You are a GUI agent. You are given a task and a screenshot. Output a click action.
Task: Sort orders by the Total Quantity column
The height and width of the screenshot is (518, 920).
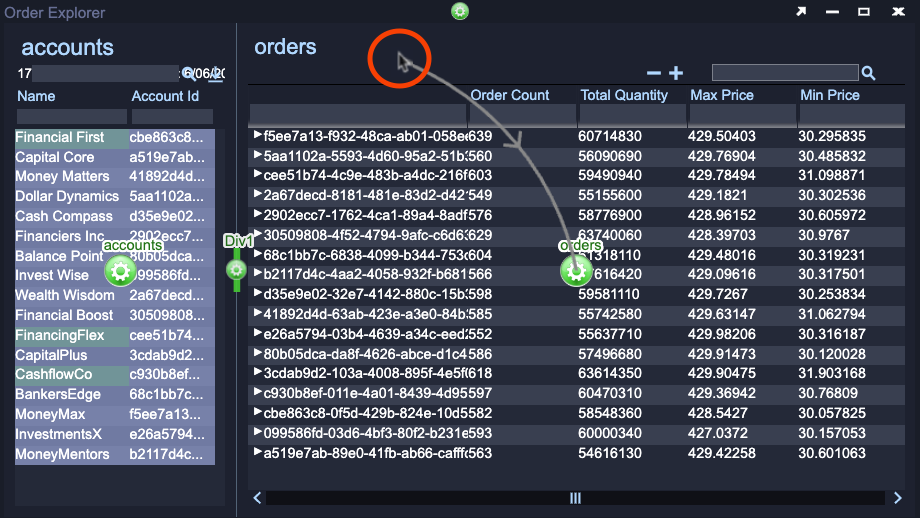[624, 95]
